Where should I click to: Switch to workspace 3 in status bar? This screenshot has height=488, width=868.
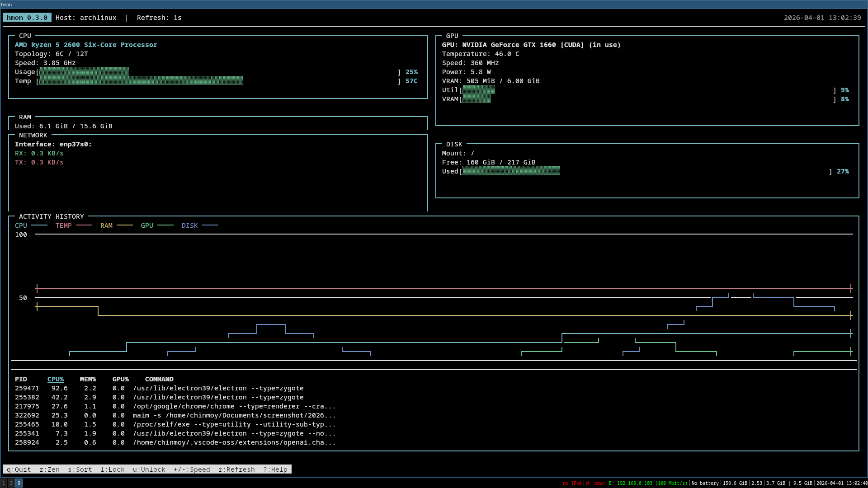(x=11, y=483)
